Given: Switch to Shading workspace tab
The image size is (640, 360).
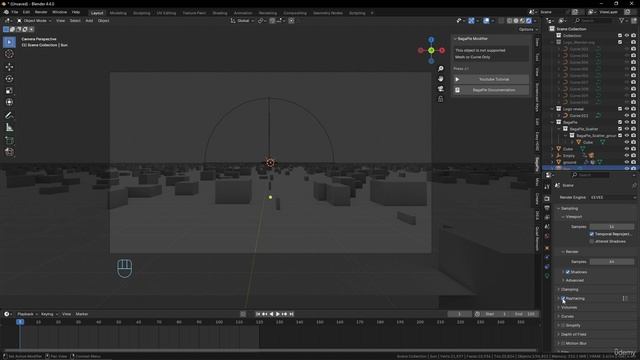Looking at the screenshot, I should coord(220,13).
